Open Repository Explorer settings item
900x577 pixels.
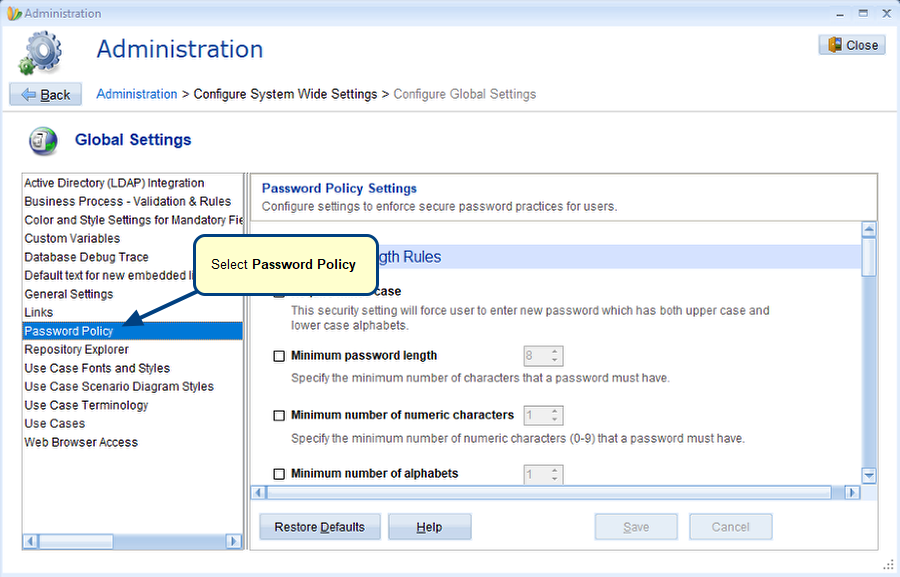pos(76,350)
